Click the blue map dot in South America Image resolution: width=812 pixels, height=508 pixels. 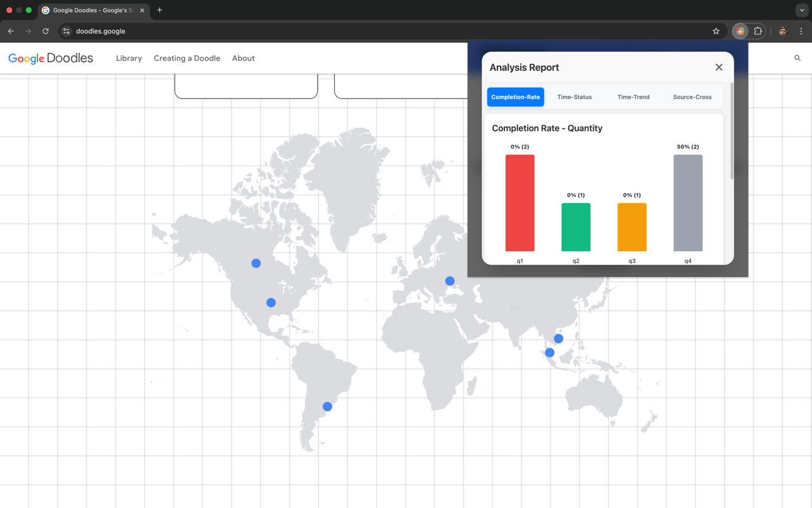(327, 406)
